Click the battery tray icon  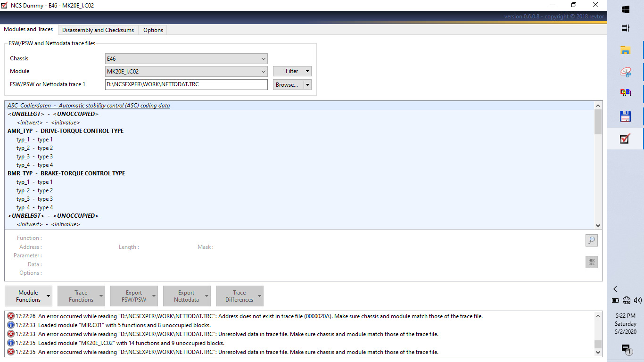(x=615, y=300)
